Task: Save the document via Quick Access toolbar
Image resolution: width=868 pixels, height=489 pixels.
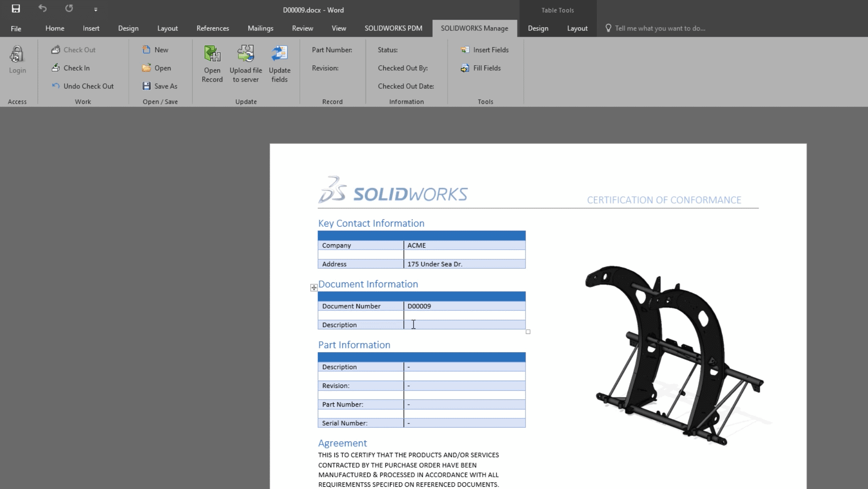Action: tap(16, 9)
